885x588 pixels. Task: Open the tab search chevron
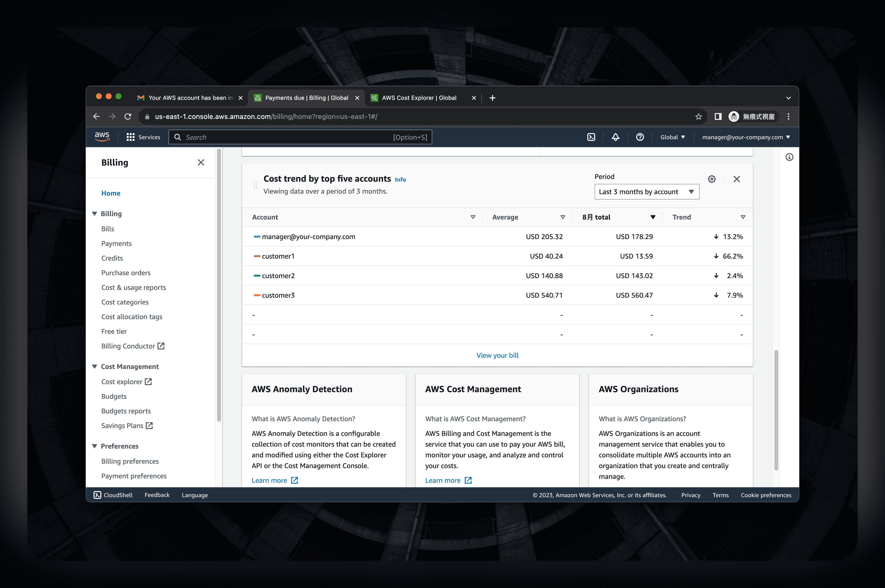tap(788, 98)
